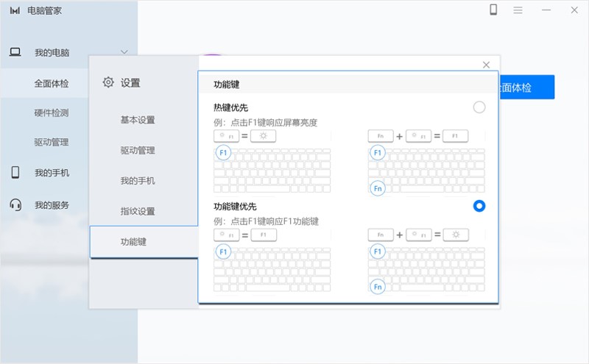Image resolution: width=589 pixels, height=364 pixels.
Task: Open 我的手机 in the main sidebar
Action: tap(52, 173)
